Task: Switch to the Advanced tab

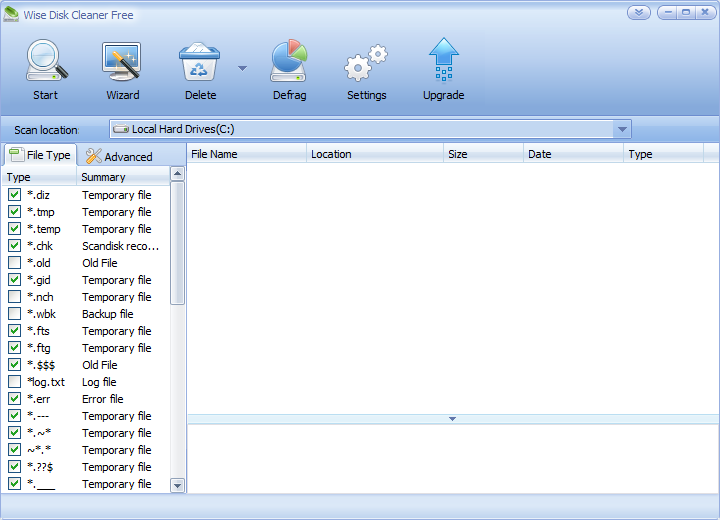Action: point(119,157)
